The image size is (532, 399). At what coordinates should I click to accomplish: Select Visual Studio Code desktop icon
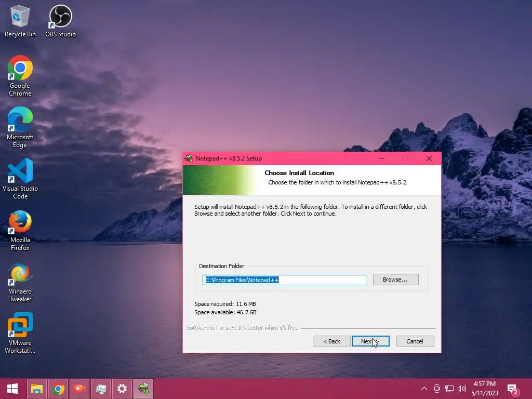[x=20, y=179]
